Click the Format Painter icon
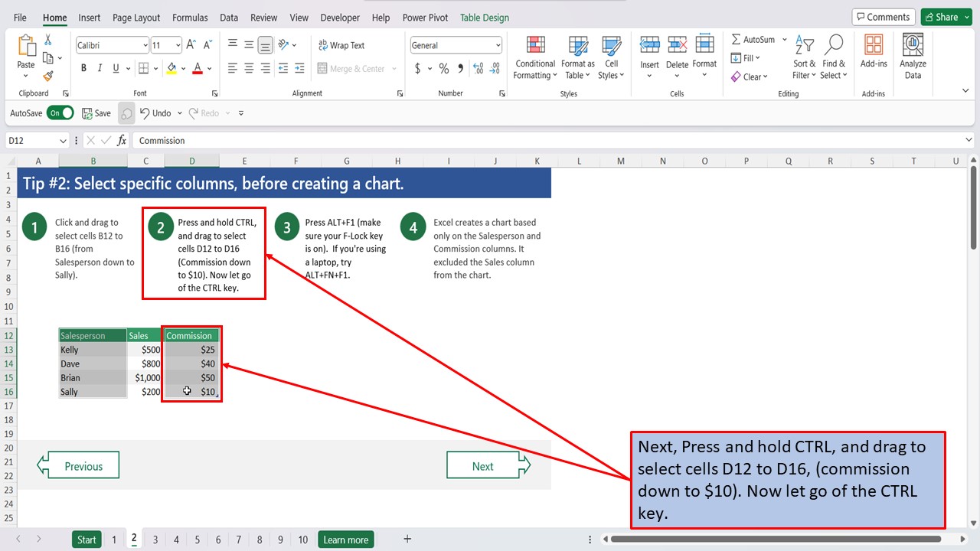980x551 pixels. (46, 74)
